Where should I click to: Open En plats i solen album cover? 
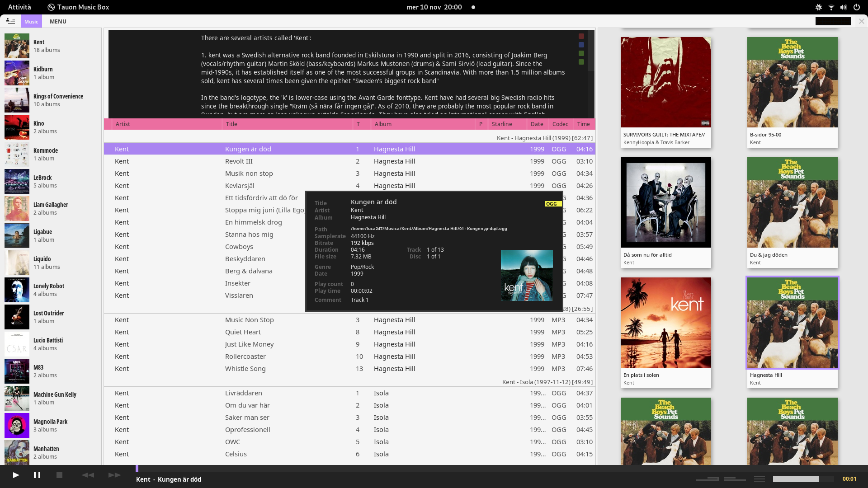(x=666, y=323)
